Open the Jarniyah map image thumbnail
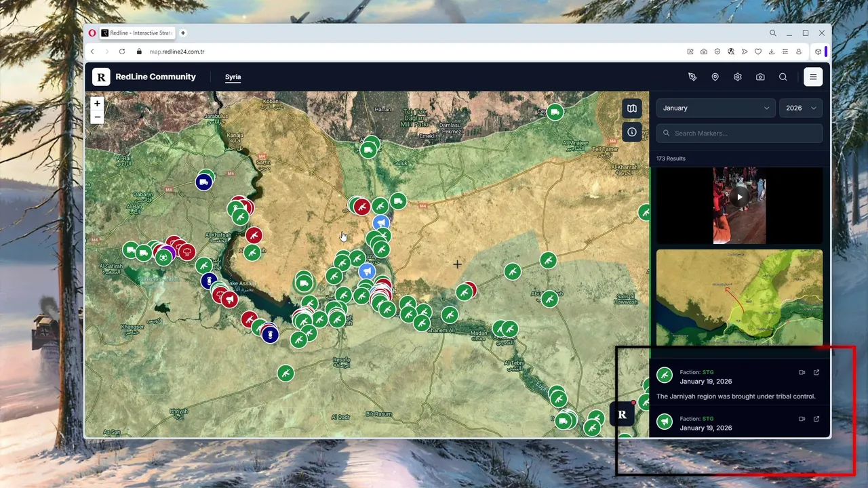This screenshot has width=868, height=488. (x=739, y=298)
